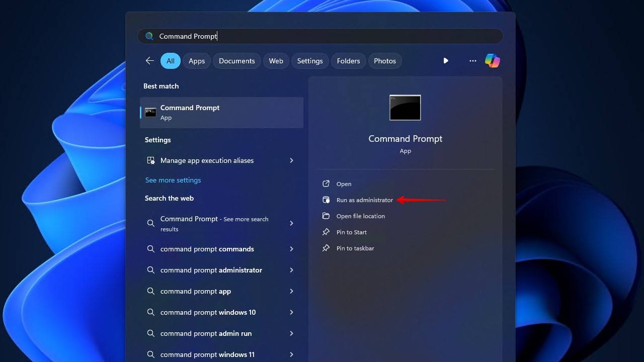Viewport: 644px width, 362px height.
Task: Click the play arrow icon near the filters
Action: [x=446, y=61]
